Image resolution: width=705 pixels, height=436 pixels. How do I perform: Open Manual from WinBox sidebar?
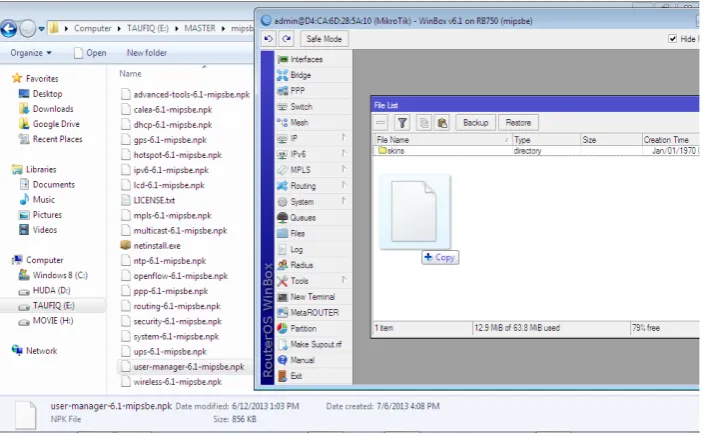302,360
